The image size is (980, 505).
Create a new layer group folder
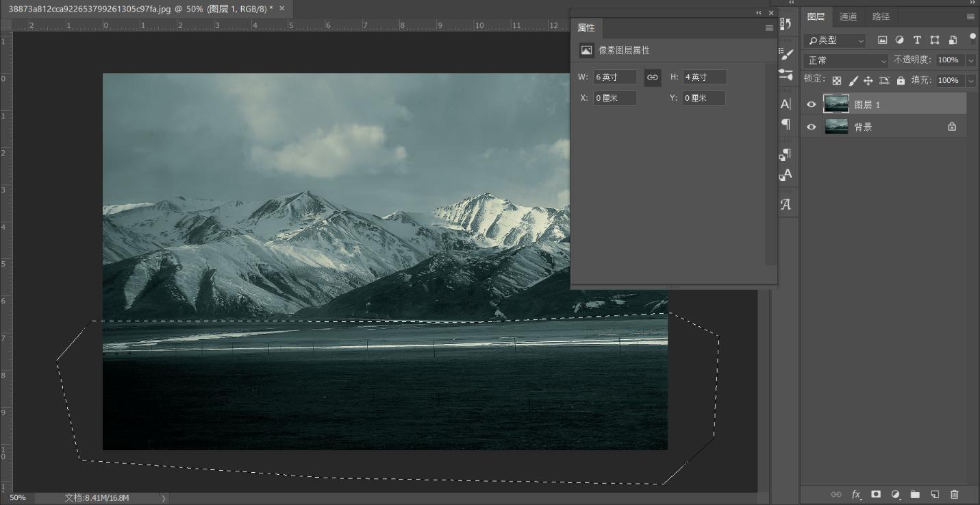(915, 494)
